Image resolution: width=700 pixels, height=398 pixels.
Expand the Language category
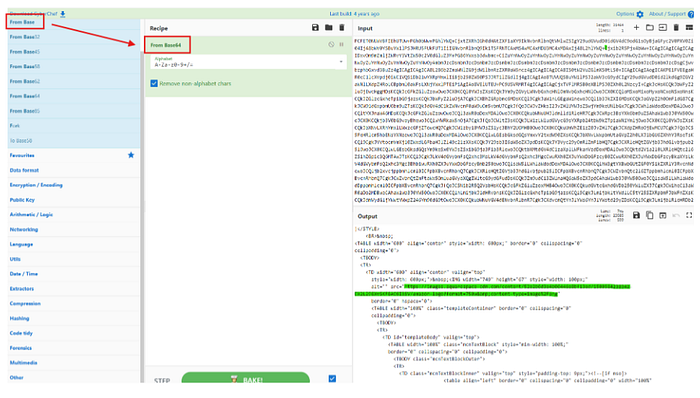pos(73,244)
